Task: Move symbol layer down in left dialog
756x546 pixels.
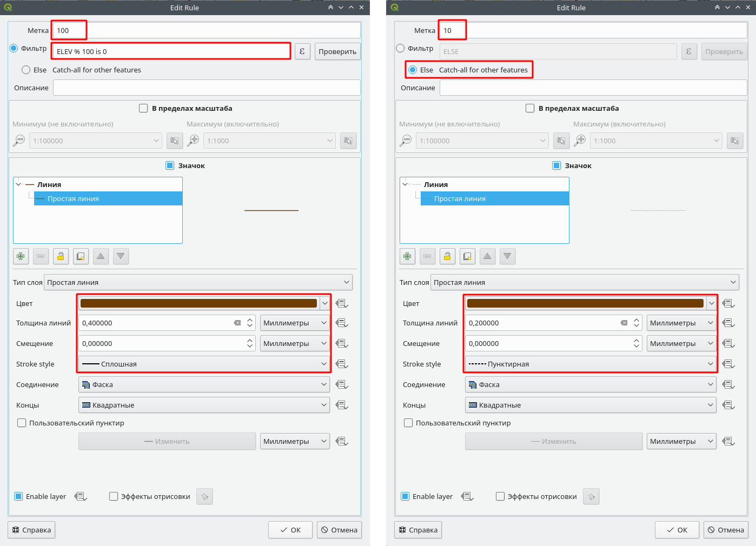Action: click(x=121, y=256)
